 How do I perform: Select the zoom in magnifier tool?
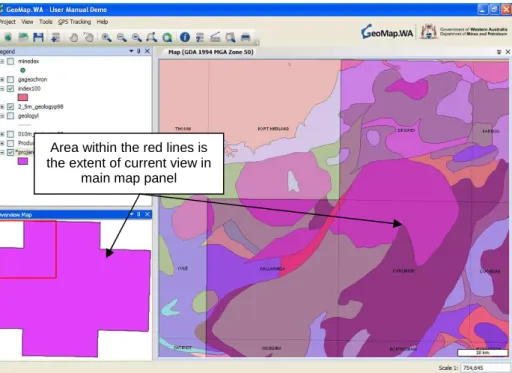coord(106,37)
